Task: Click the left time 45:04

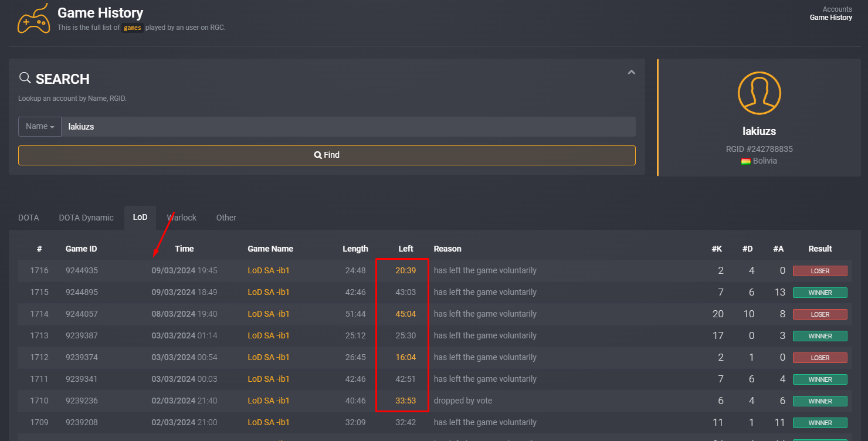Action: (x=406, y=314)
